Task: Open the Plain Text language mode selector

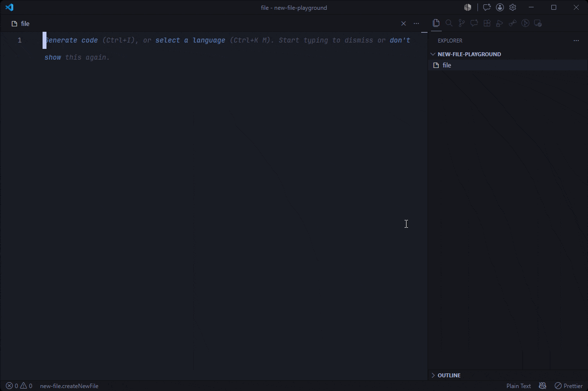Action: point(519,386)
